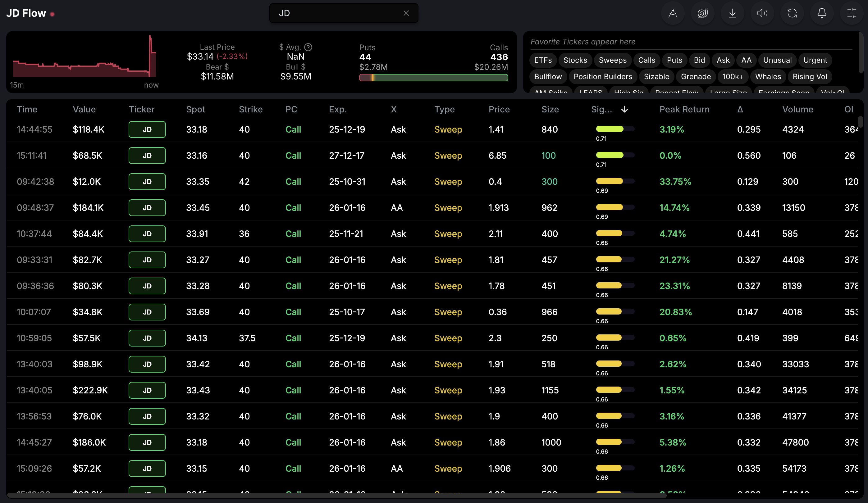Image resolution: width=868 pixels, height=503 pixels.
Task: Click the compass drawing tool icon
Action: tap(672, 13)
